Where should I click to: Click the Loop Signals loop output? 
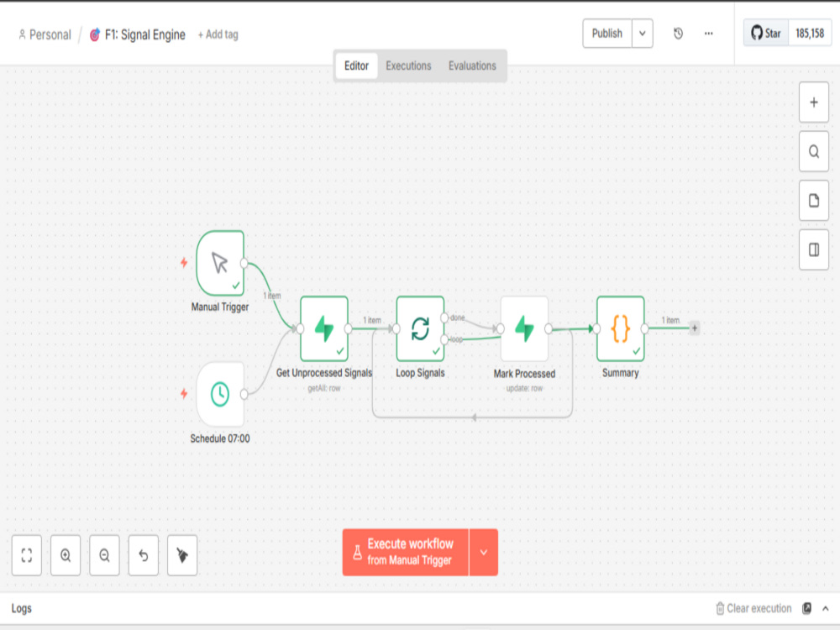point(444,339)
